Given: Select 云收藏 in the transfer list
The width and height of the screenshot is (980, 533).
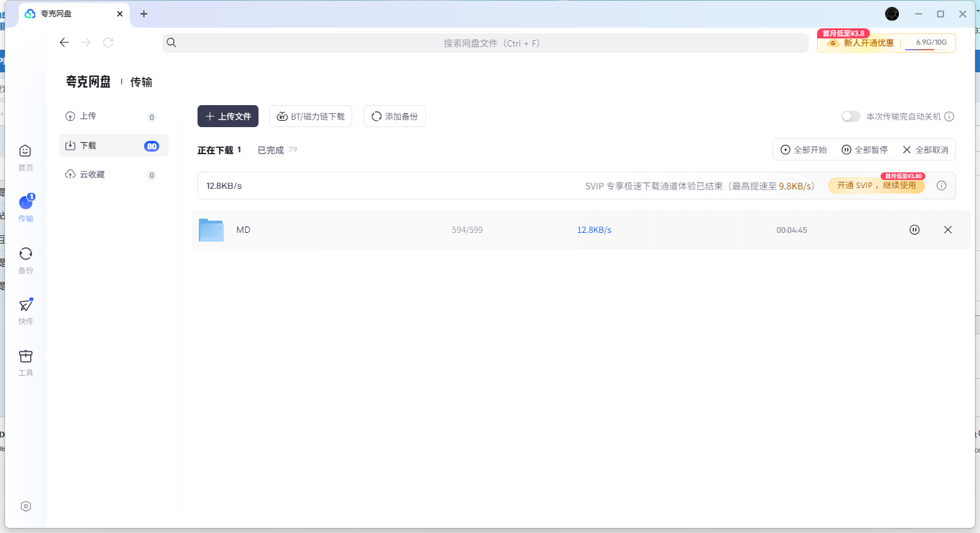Looking at the screenshot, I should [x=114, y=174].
